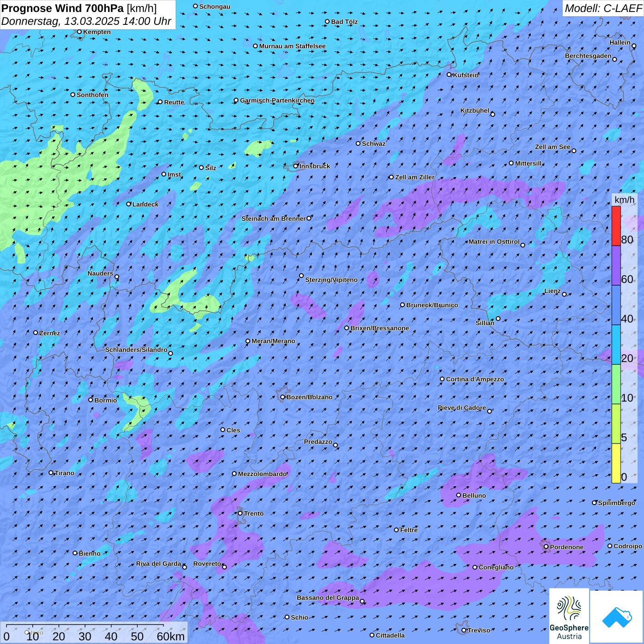
Task: Click the 'Kitzbühel' label
Action: (475, 110)
